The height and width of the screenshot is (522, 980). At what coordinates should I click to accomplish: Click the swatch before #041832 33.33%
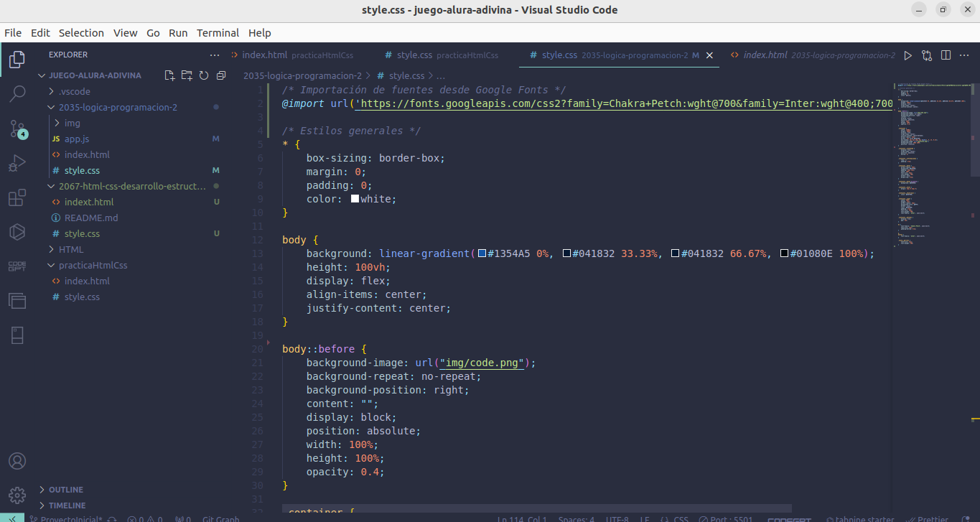tap(567, 253)
